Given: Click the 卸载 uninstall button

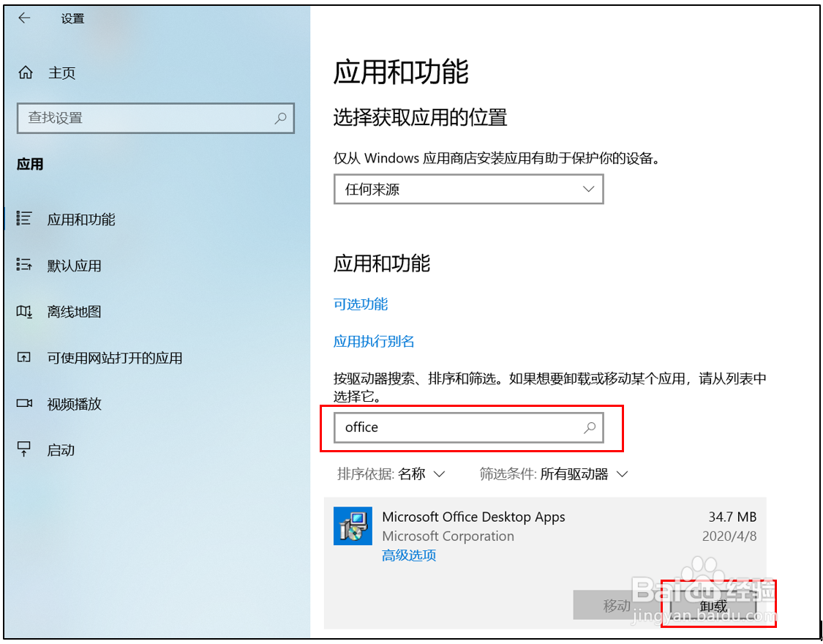Looking at the screenshot, I should pyautogui.click(x=714, y=606).
